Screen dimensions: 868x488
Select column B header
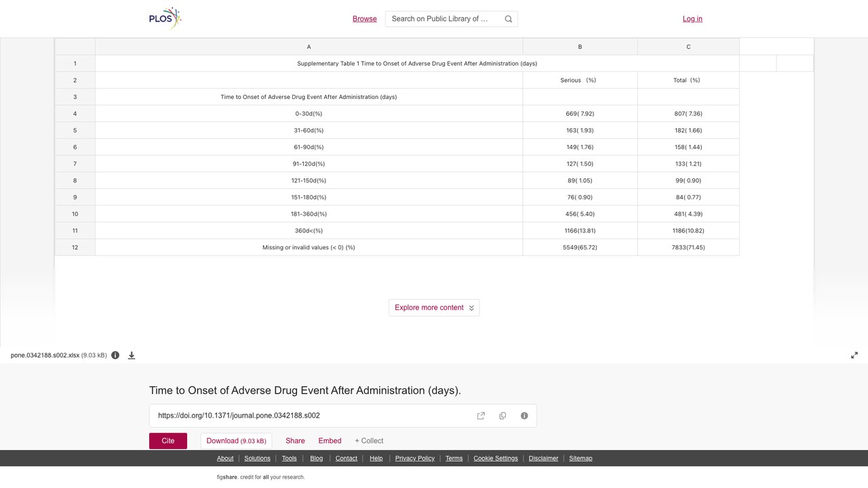tap(580, 47)
